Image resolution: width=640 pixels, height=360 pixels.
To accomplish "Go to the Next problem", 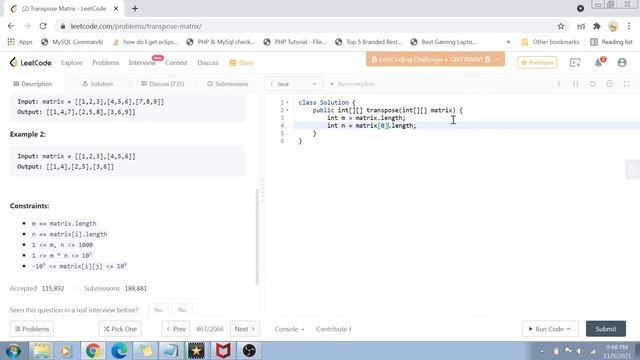I will coord(244,329).
